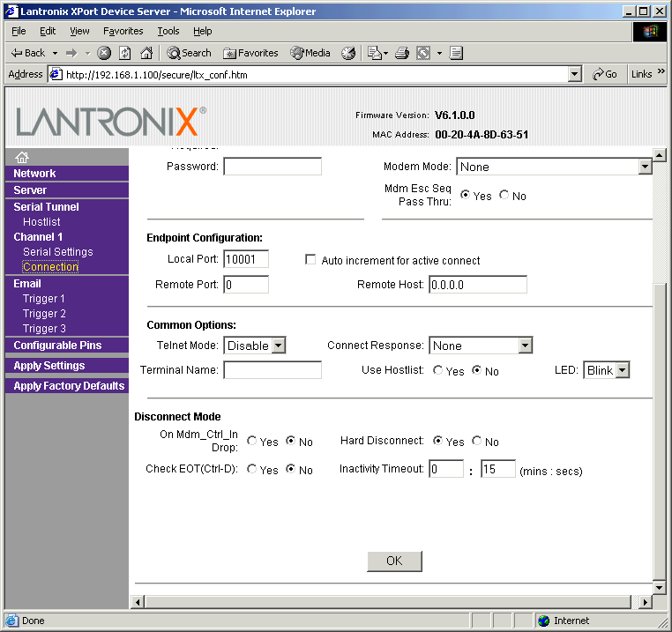Screen dimensions: 672x632
Task: Open the Media toolbar button
Action: point(310,53)
